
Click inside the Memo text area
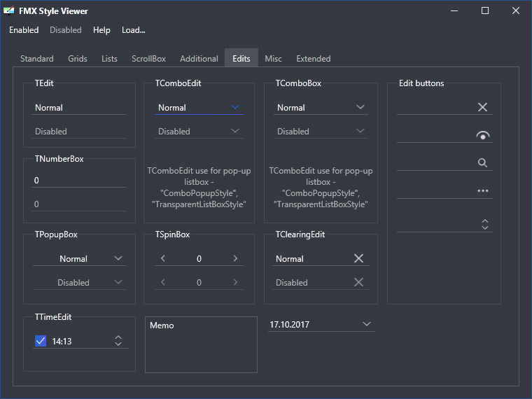click(x=201, y=344)
